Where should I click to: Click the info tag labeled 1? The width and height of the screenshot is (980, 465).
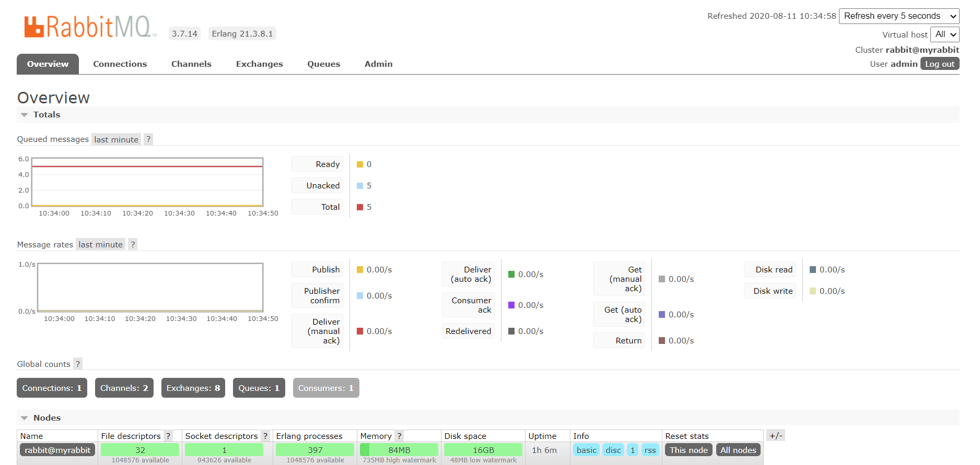pyautogui.click(x=633, y=450)
